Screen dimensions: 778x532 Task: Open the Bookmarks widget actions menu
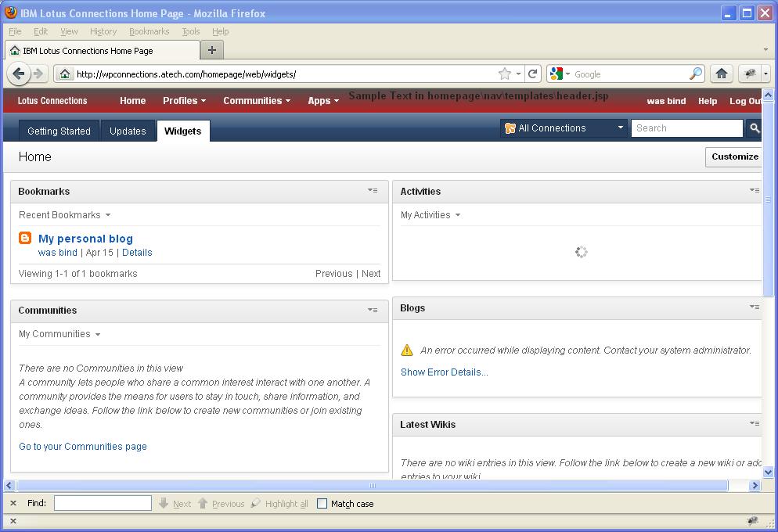point(373,190)
